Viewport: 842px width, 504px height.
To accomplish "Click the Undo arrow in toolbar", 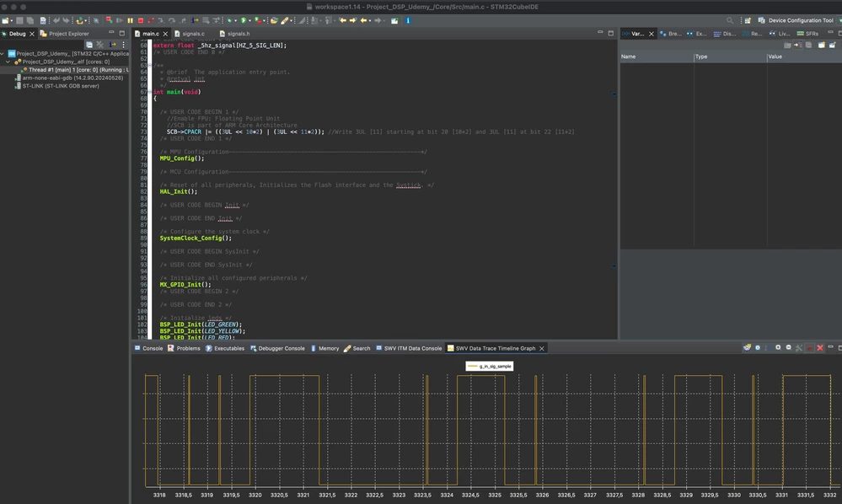I will [x=56, y=20].
